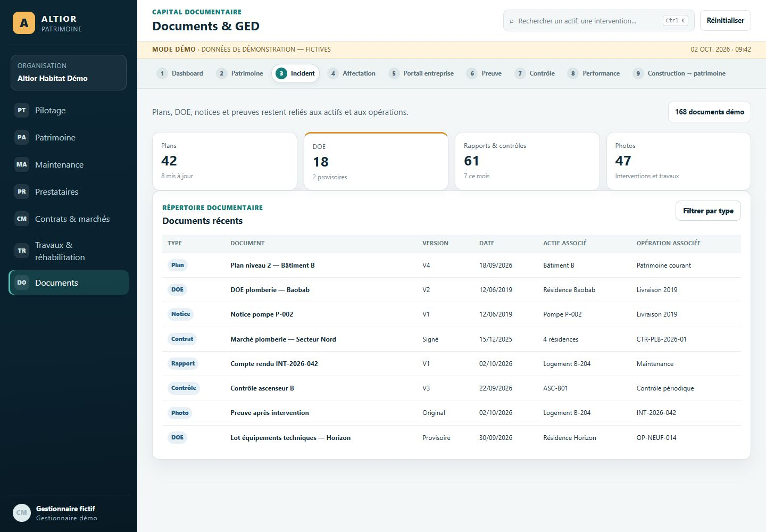Viewport: 766px width, 532px height.
Task: Click the Photo type badge
Action: tap(180, 413)
